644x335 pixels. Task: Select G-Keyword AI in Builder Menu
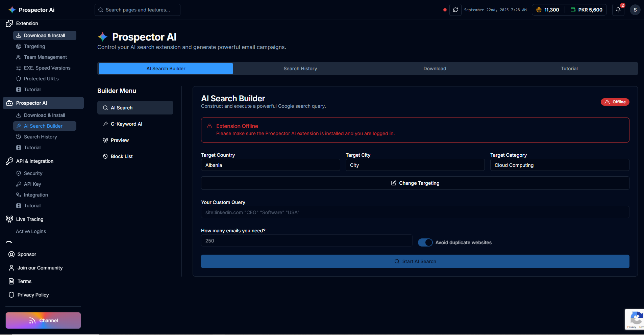(x=126, y=124)
